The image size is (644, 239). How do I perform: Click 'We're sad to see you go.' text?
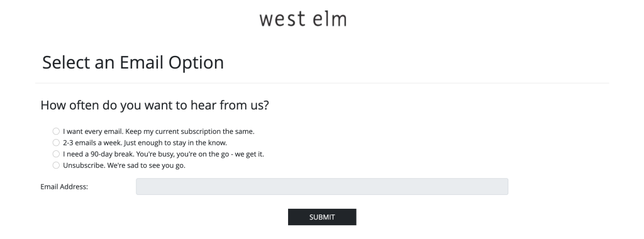point(145,165)
